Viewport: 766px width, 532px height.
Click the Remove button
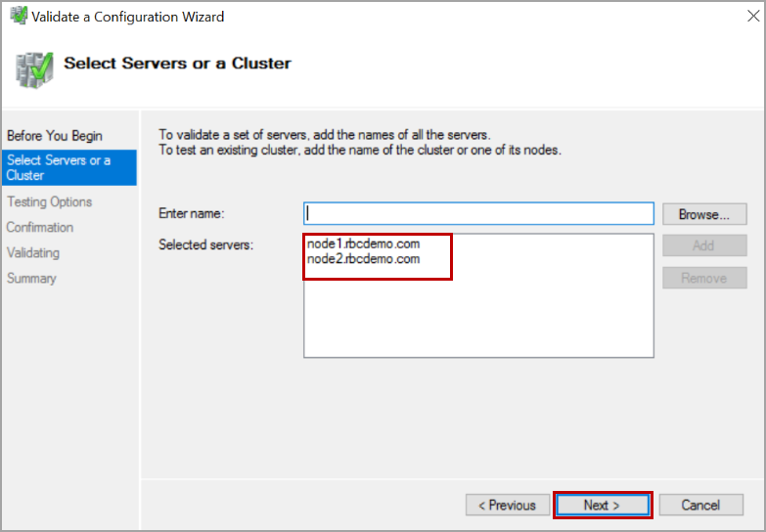click(704, 278)
